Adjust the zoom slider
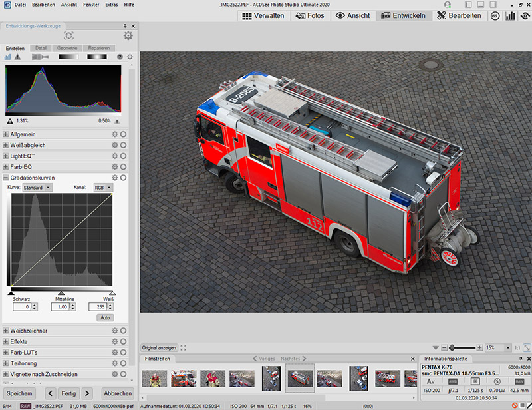The image size is (532, 410). click(453, 347)
